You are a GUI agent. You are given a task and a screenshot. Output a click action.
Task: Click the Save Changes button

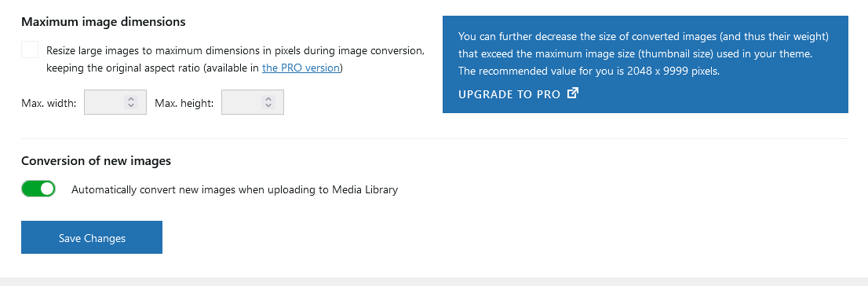coord(92,238)
